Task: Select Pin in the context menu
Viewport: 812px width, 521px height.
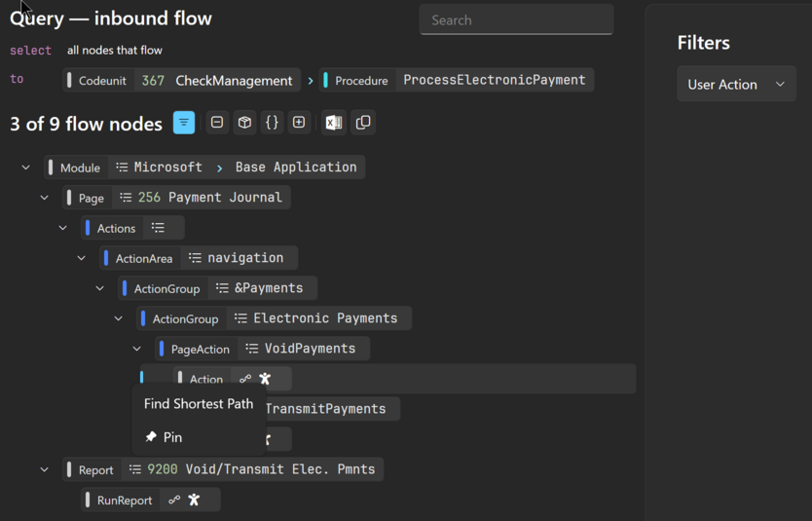Action: click(172, 437)
